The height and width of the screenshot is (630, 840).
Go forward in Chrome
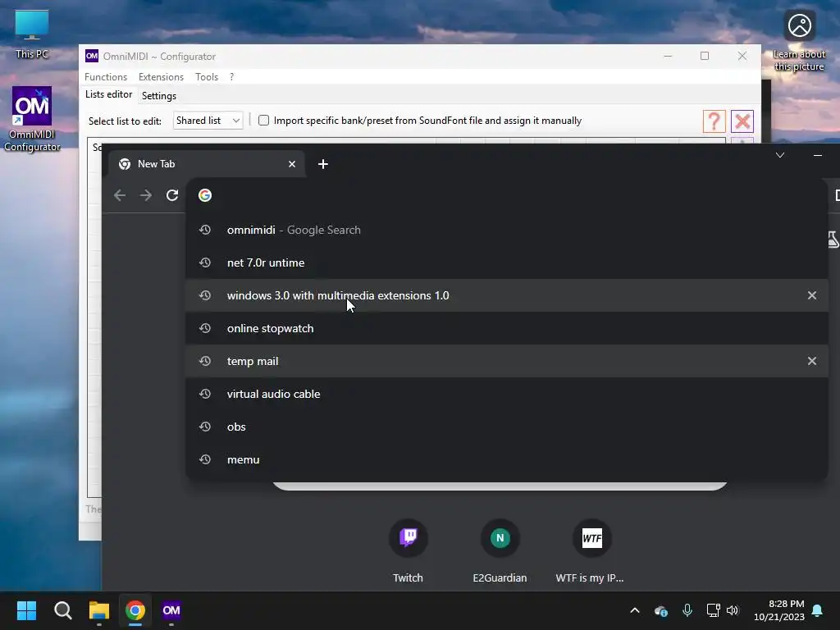[146, 195]
